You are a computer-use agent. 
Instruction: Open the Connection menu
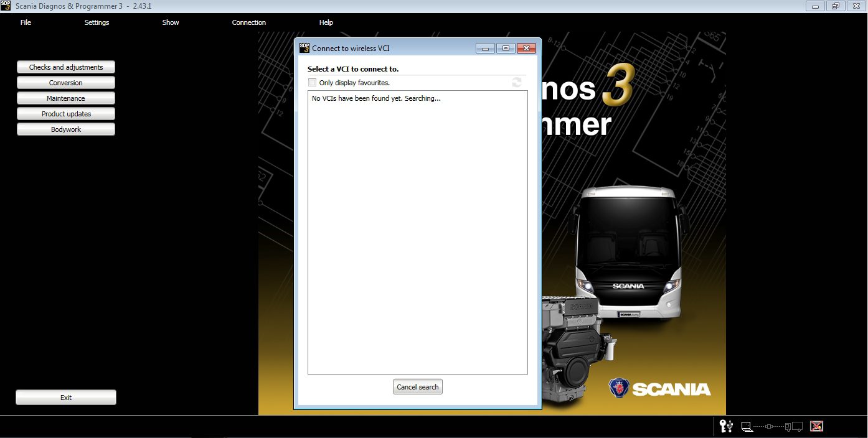pos(249,22)
